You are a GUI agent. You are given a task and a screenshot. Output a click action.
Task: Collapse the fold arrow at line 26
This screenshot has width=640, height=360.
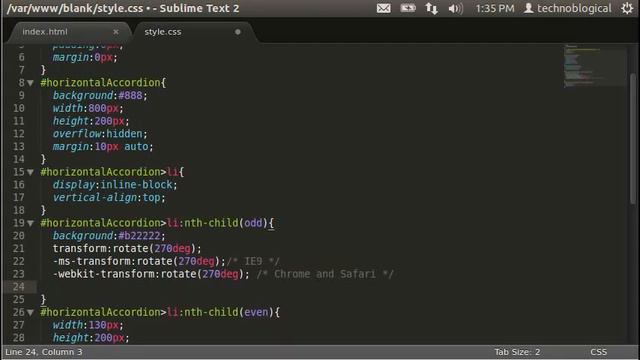point(30,313)
